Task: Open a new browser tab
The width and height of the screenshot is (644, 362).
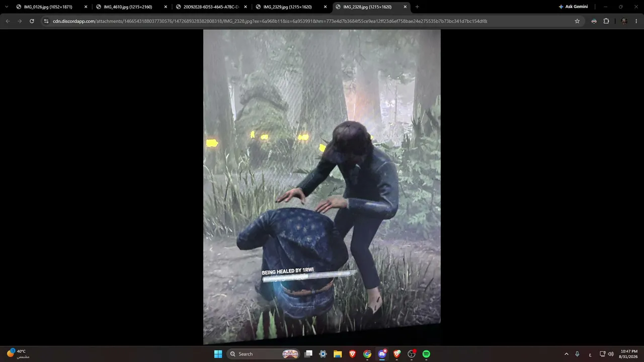Action: click(417, 7)
